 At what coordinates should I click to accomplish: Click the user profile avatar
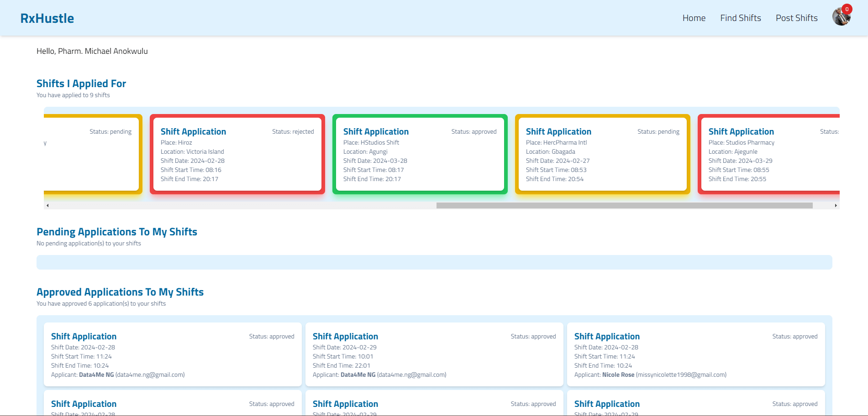(841, 17)
